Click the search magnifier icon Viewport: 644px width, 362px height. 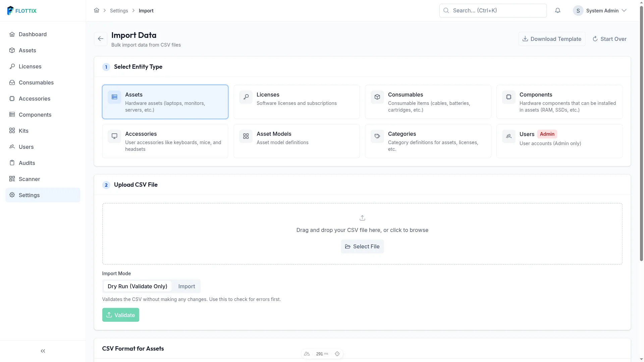click(446, 10)
